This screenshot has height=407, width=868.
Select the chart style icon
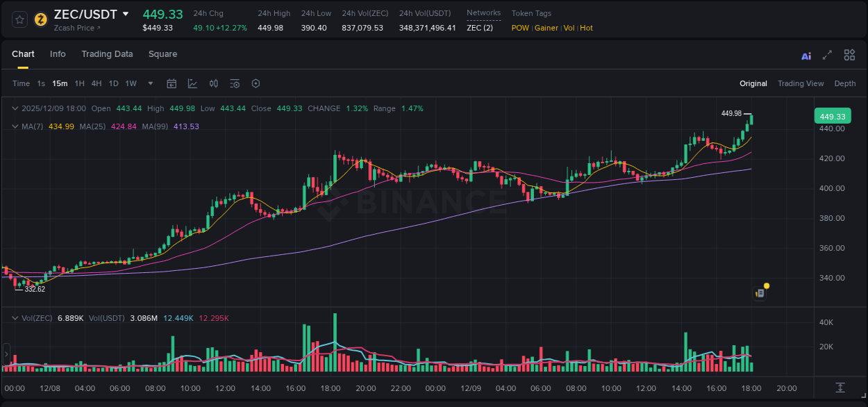pos(192,83)
